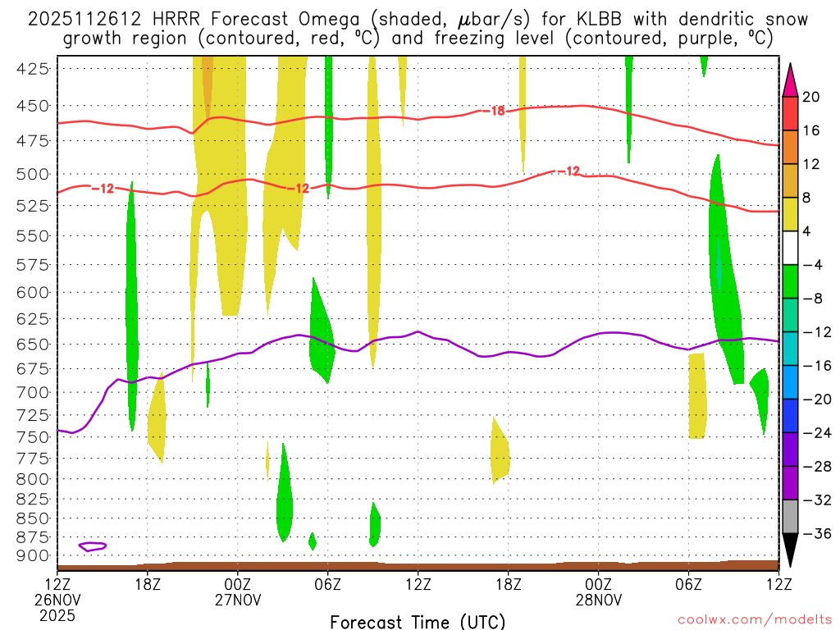Click the 900 pressure axis label
Image resolution: width=840 pixels, height=630 pixels.
click(x=33, y=556)
